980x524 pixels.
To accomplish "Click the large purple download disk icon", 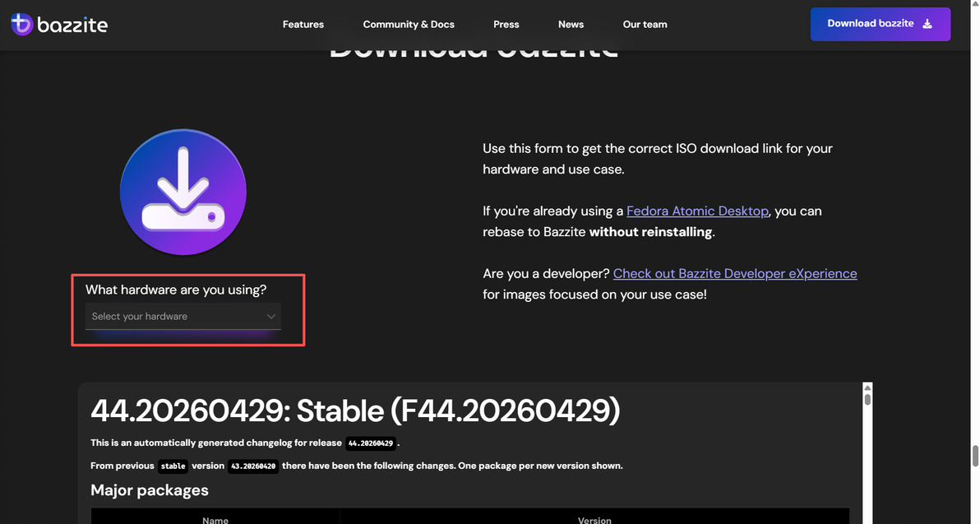I will pos(183,192).
